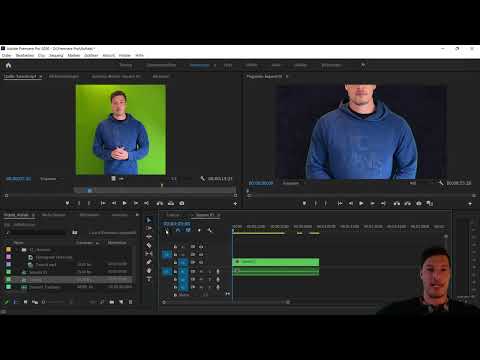480x360 pixels.
Task: Step forward one frame in Source monitor
Action: click(x=136, y=203)
